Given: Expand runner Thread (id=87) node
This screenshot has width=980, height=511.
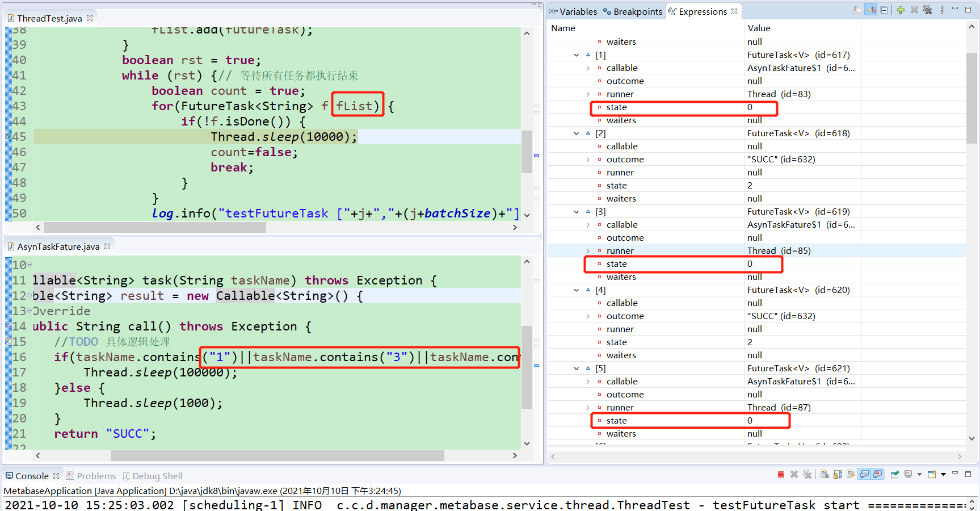Looking at the screenshot, I should (x=588, y=408).
